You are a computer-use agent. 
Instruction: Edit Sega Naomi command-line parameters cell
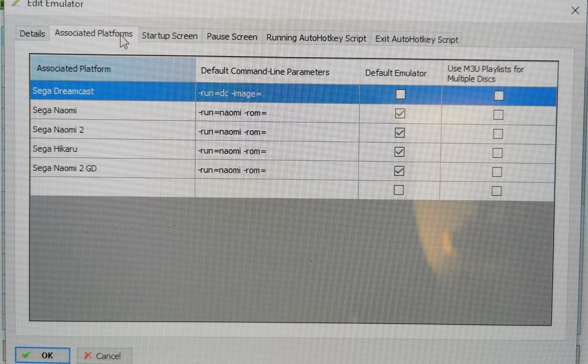277,113
